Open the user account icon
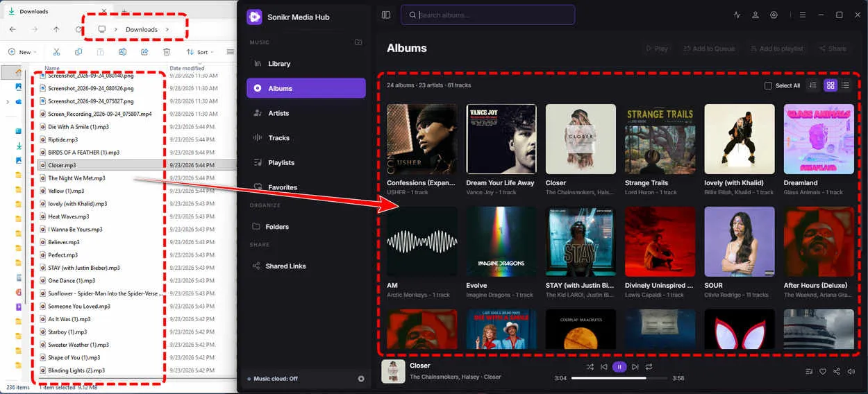This screenshot has height=394, width=868. tap(756, 15)
